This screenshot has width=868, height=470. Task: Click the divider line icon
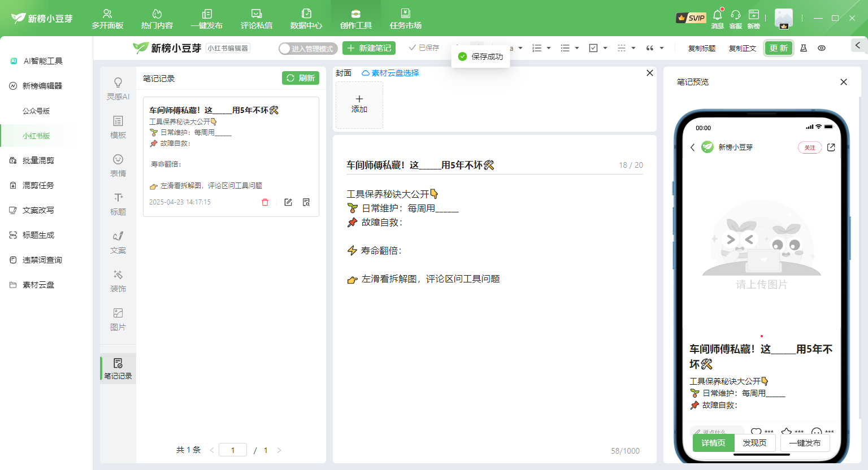tap(622, 48)
